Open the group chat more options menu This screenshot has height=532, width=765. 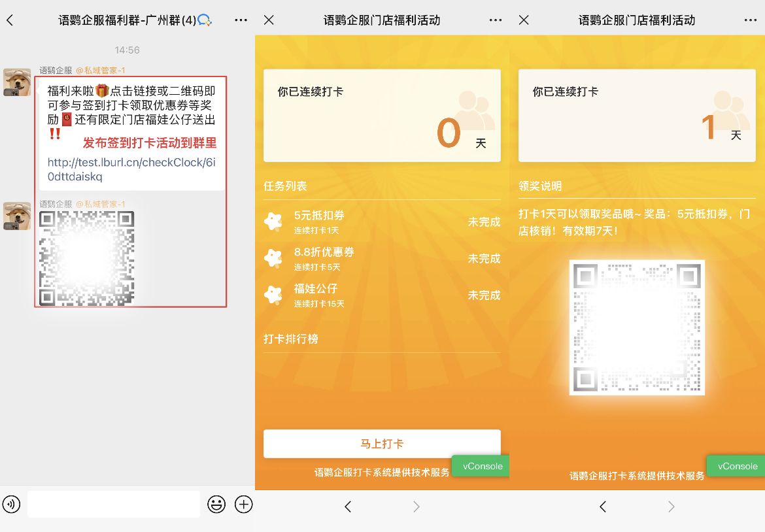[x=241, y=20]
